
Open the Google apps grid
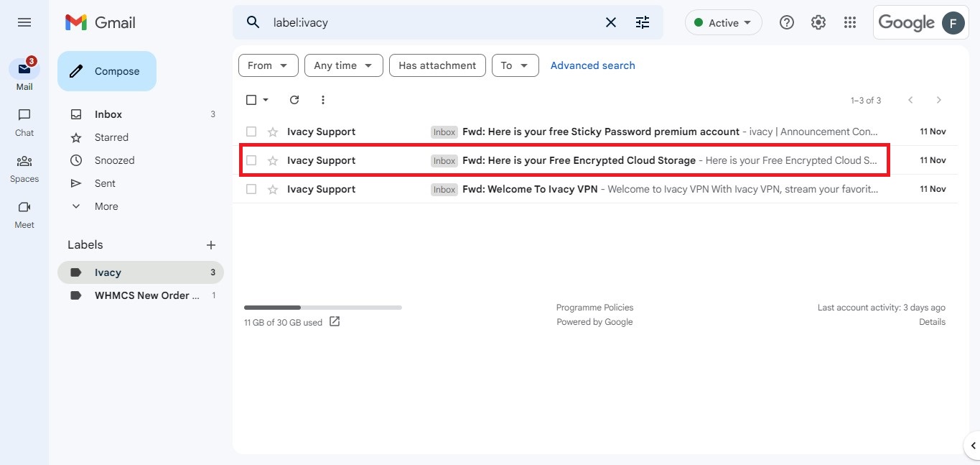tap(850, 22)
